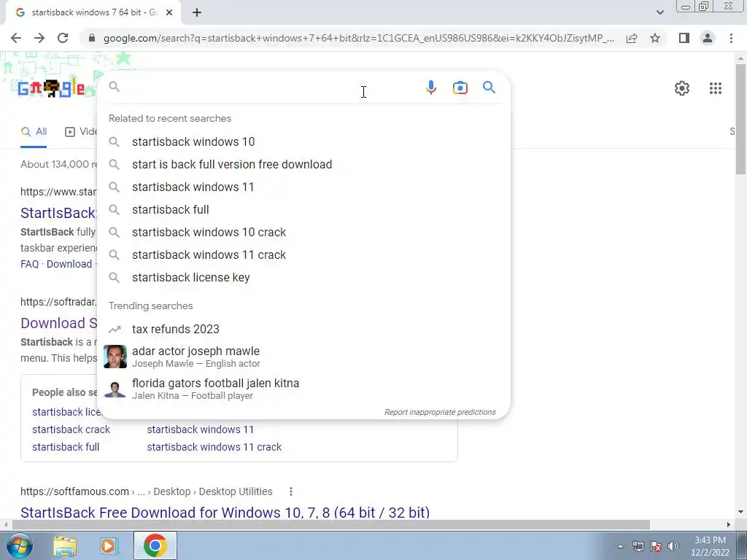Open the StartIsBack Free Download for Windows result

[225, 512]
